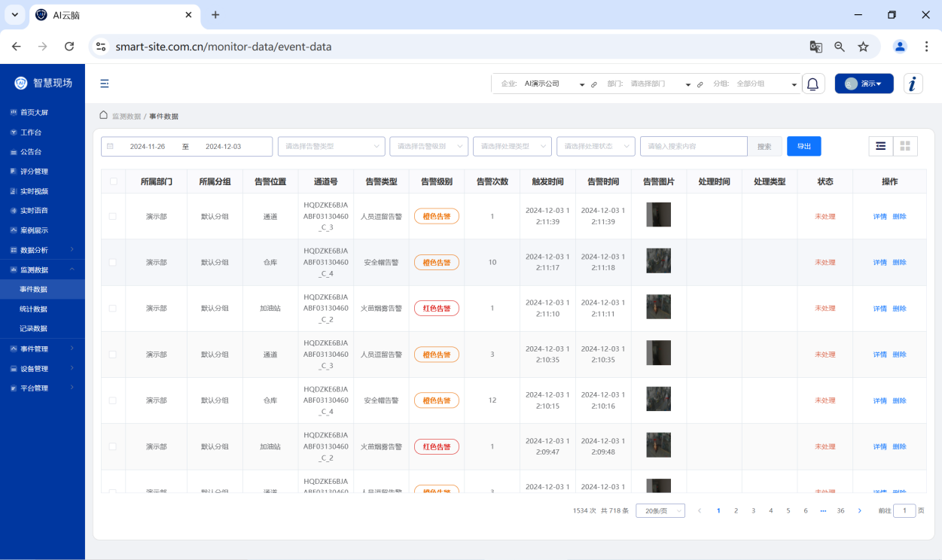Bookmark this page with the star icon

coord(863,47)
